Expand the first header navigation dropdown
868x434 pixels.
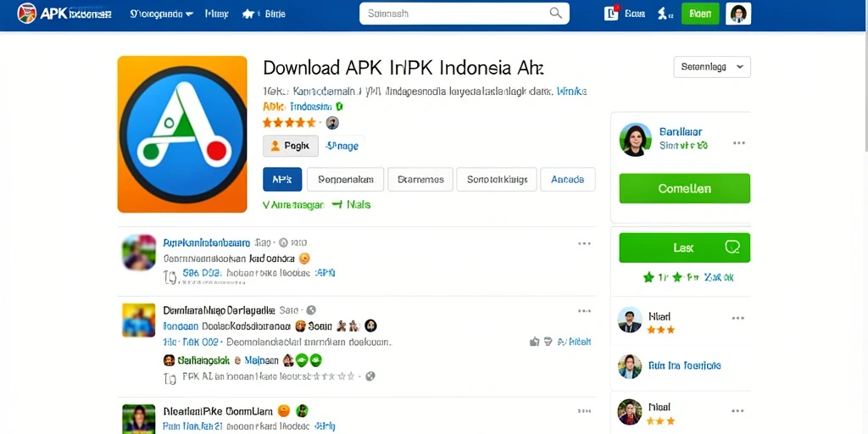[x=162, y=14]
